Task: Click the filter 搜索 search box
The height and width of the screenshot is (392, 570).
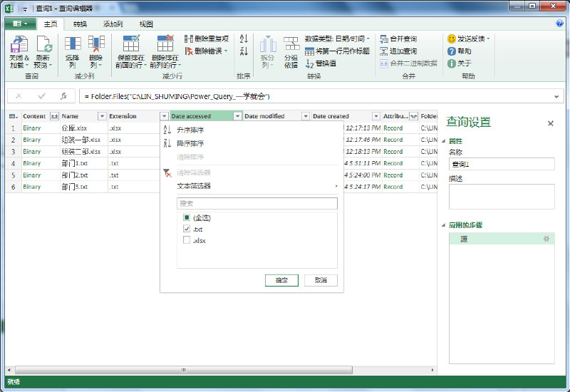Action: pos(257,203)
